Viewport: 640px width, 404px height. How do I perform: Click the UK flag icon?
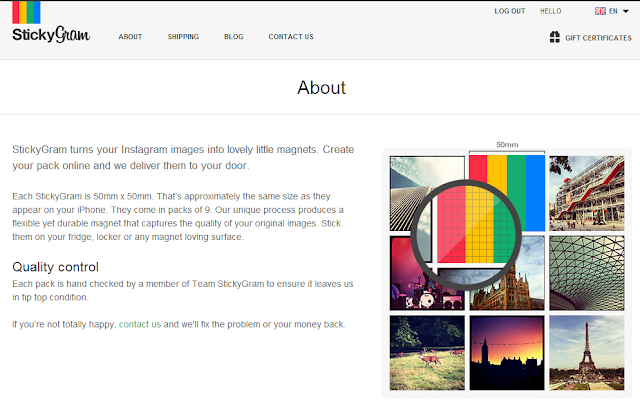click(600, 11)
